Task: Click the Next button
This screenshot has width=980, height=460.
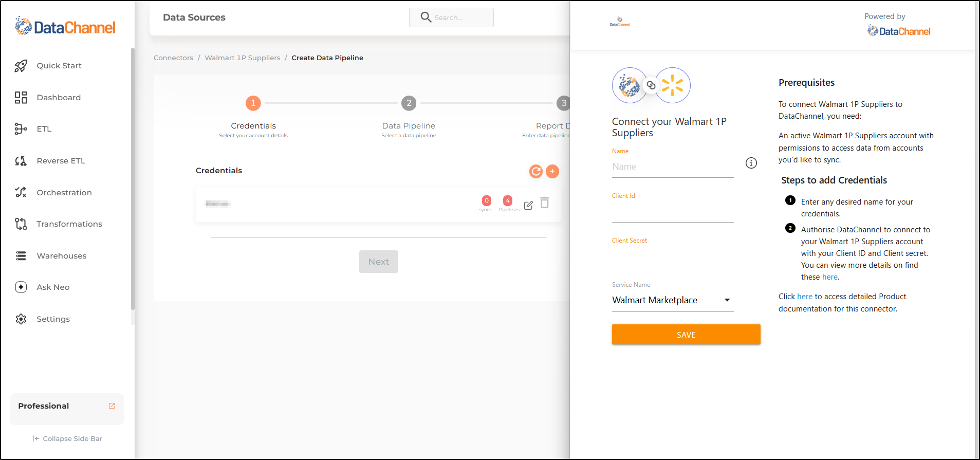Action: coord(379,262)
